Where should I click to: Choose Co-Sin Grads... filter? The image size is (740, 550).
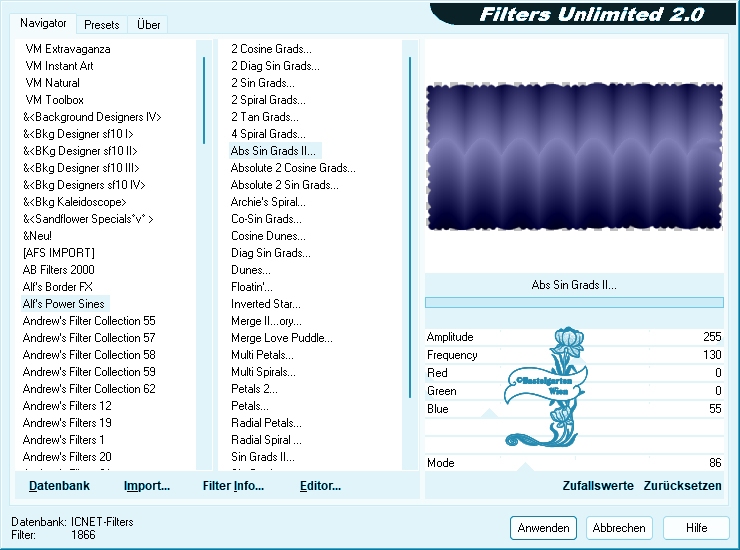tap(266, 219)
